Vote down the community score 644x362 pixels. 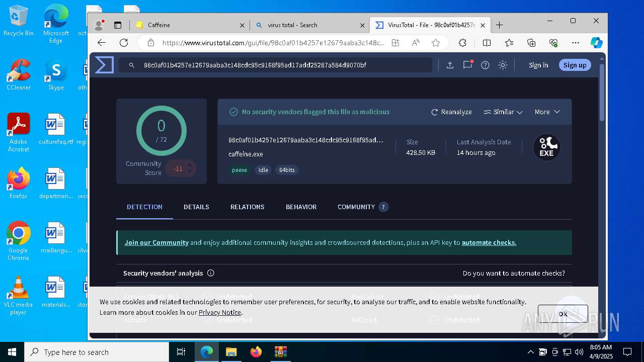point(190,172)
